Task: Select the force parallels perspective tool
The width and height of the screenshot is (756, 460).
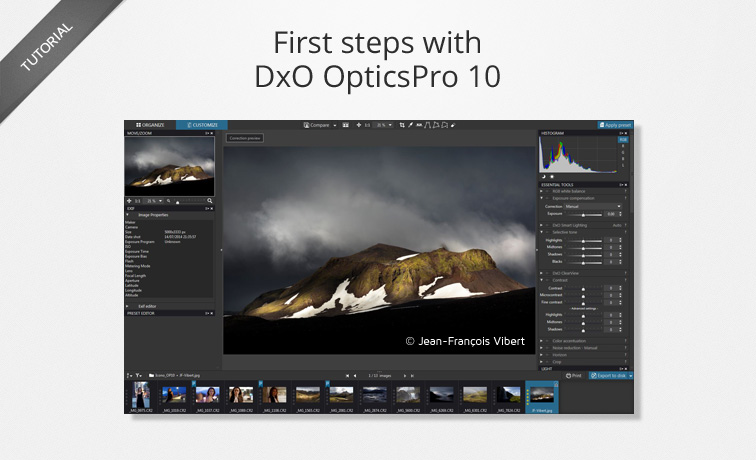Action: coord(427,125)
